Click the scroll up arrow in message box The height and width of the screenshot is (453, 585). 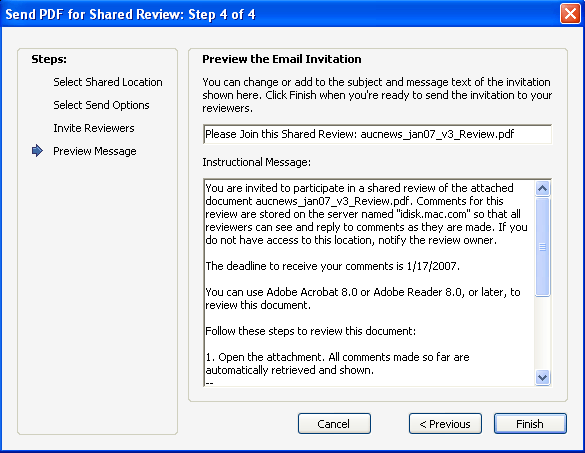[x=542, y=188]
